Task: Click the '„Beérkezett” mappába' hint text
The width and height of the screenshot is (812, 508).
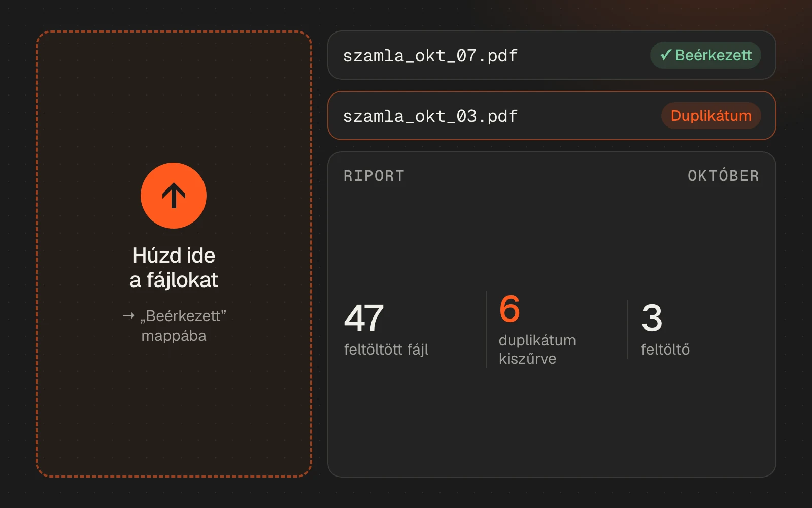Action: 174,326
